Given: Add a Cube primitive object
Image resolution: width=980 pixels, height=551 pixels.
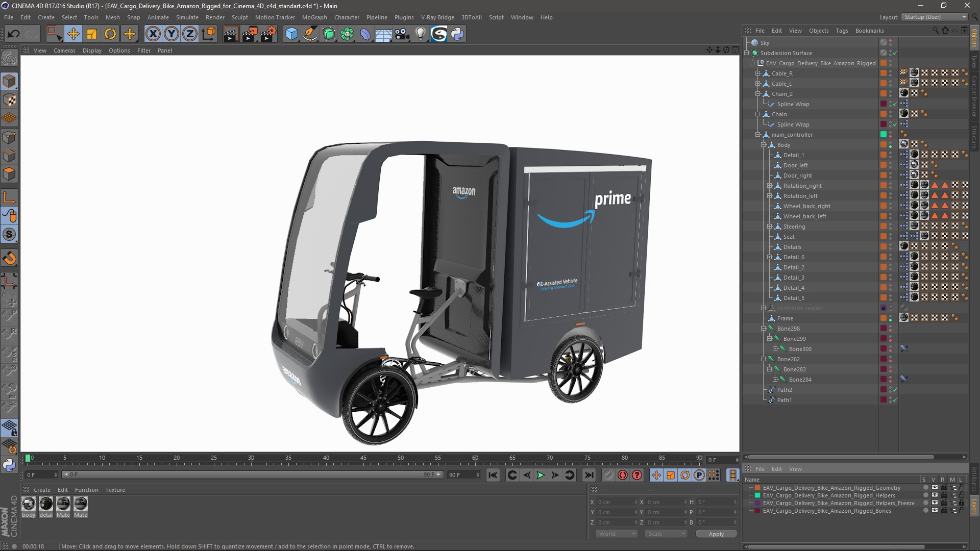Looking at the screenshot, I should 291,34.
